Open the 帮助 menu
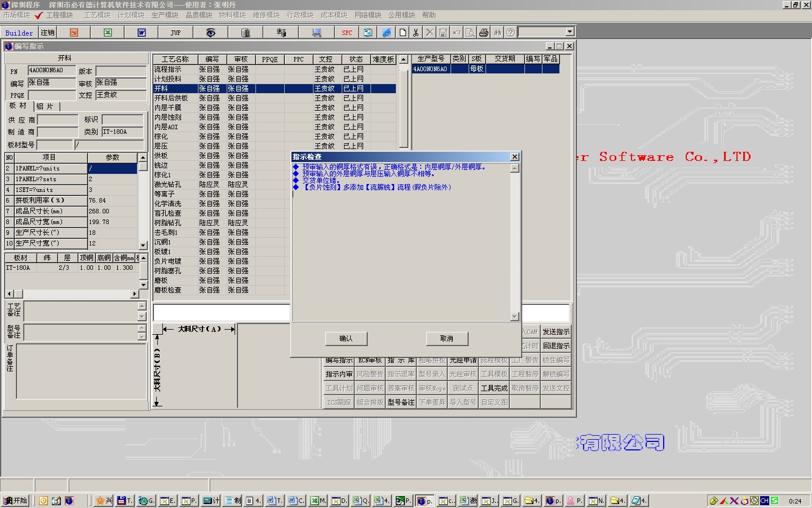This screenshot has height=508, width=812. coord(429,15)
